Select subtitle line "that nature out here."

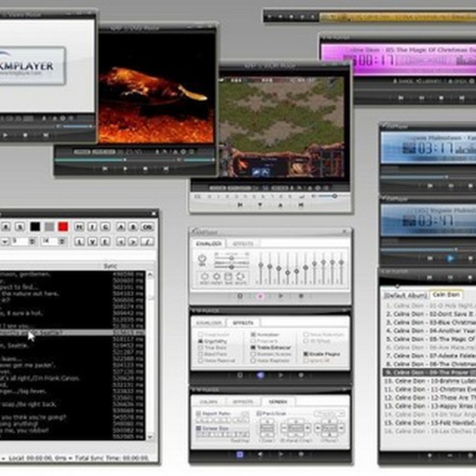pyautogui.click(x=30, y=293)
